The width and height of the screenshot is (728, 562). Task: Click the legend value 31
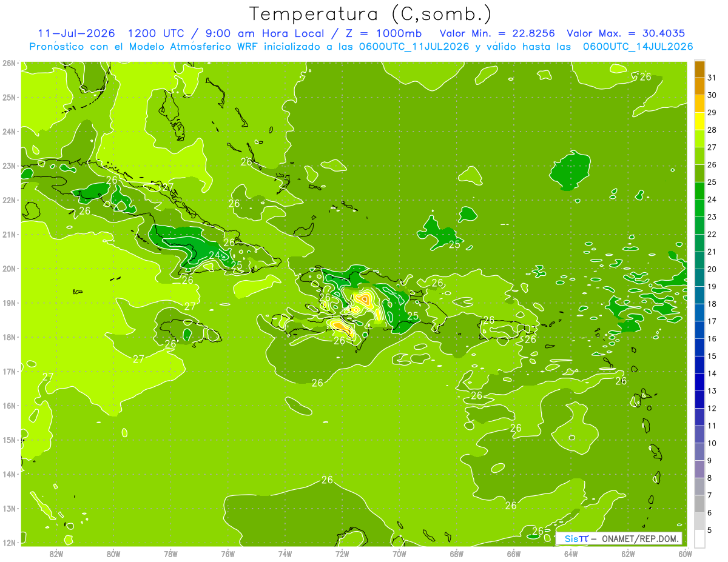(x=712, y=78)
